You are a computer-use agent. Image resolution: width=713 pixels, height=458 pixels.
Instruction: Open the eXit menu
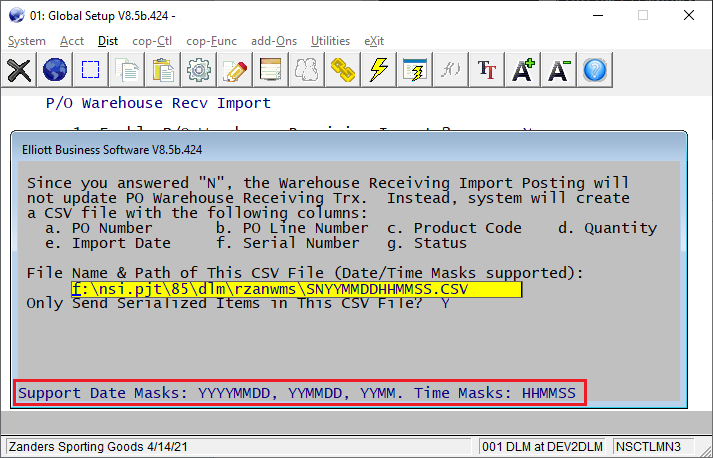(x=374, y=41)
